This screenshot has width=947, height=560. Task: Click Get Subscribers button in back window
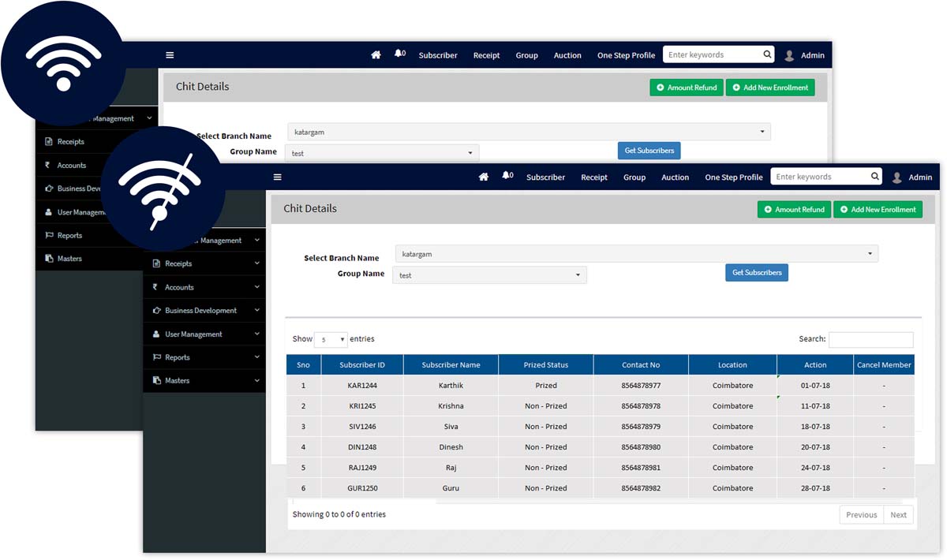[649, 151]
